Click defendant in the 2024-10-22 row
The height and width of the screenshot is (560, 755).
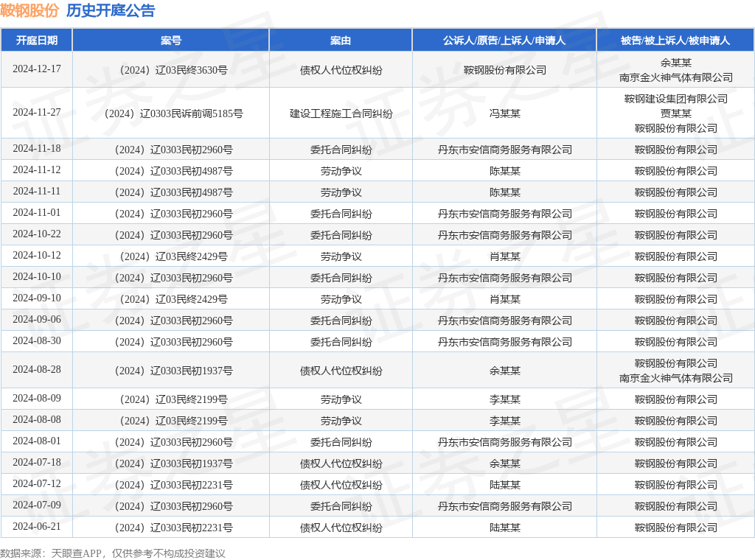[x=675, y=235]
